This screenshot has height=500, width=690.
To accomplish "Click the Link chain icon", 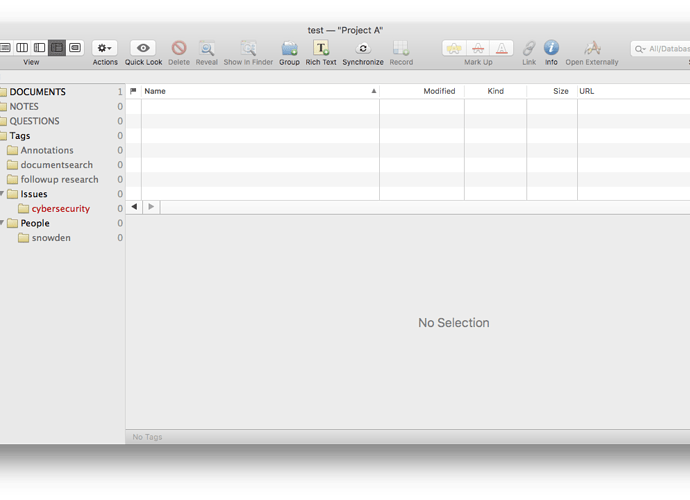I will click(x=529, y=48).
